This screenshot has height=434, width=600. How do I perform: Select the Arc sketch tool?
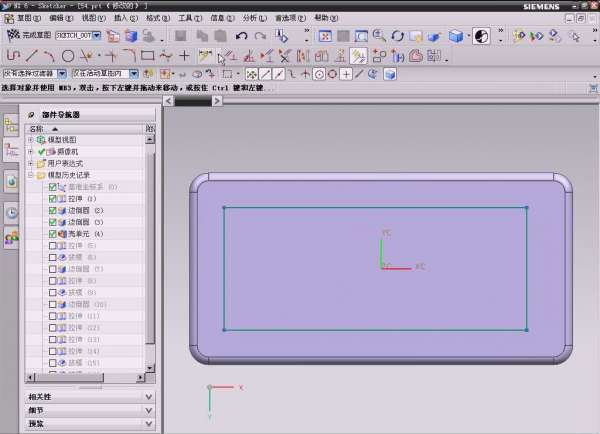tap(49, 56)
